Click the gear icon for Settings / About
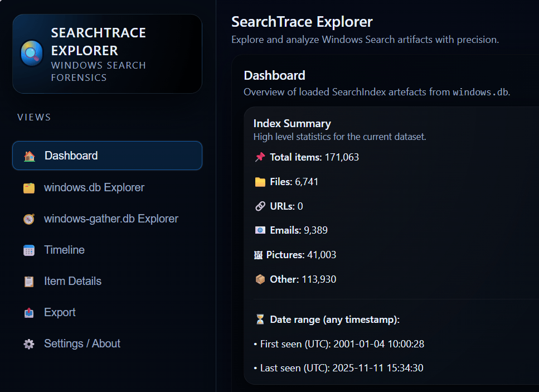Image resolution: width=539 pixels, height=392 pixels. (x=29, y=344)
